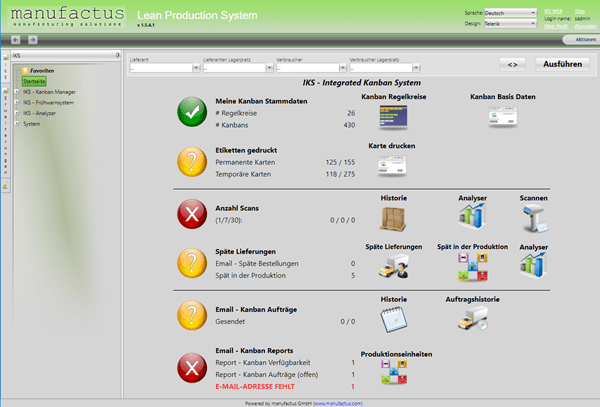Click the <> filter swap button
The image size is (600, 407).
[x=512, y=65]
